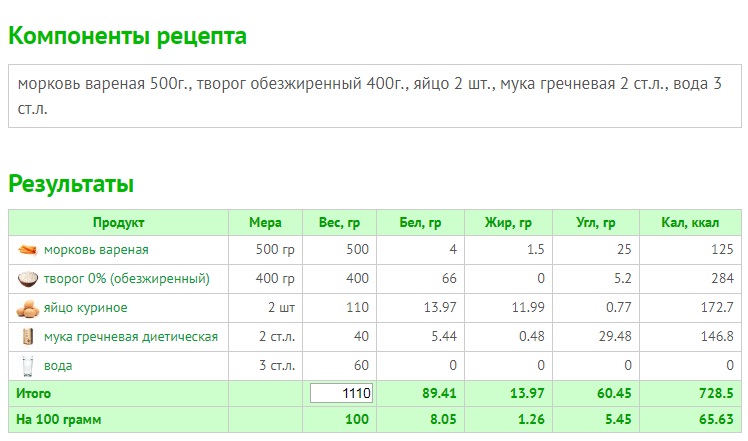Click the egg protein value 13.97
The image size is (748, 441).
click(x=440, y=307)
